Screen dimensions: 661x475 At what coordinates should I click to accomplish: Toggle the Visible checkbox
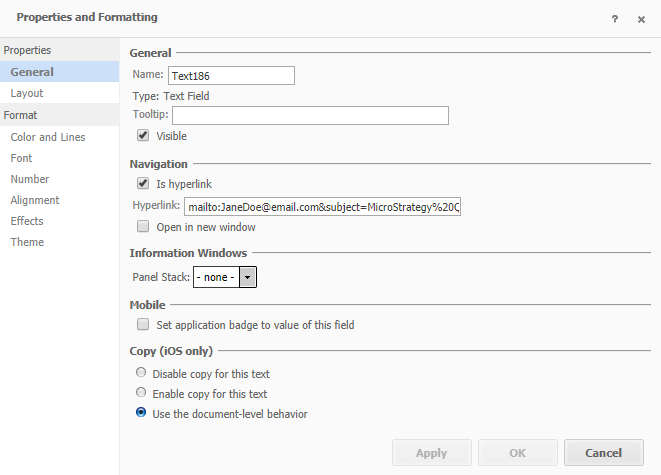click(143, 135)
